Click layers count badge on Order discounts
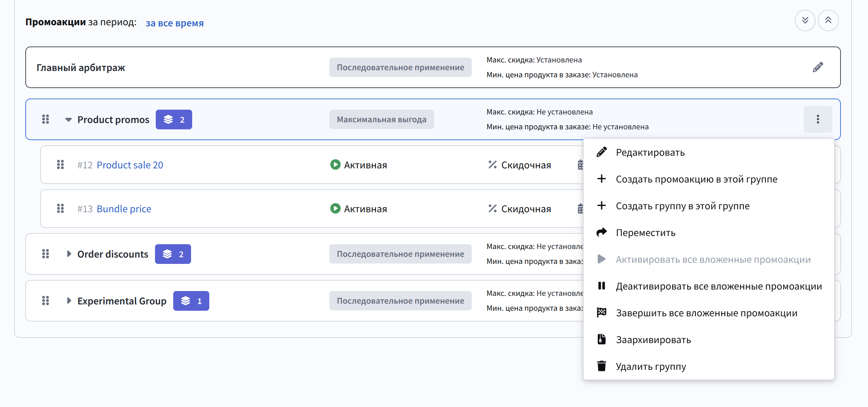This screenshot has width=868, height=407. (173, 254)
